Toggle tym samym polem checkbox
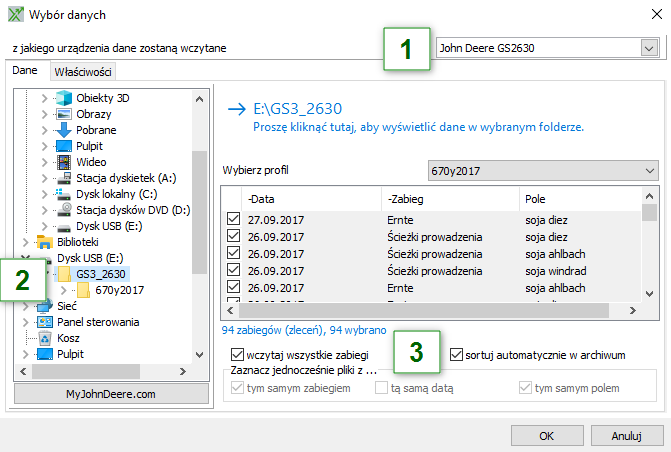671x452 pixels. [x=526, y=388]
